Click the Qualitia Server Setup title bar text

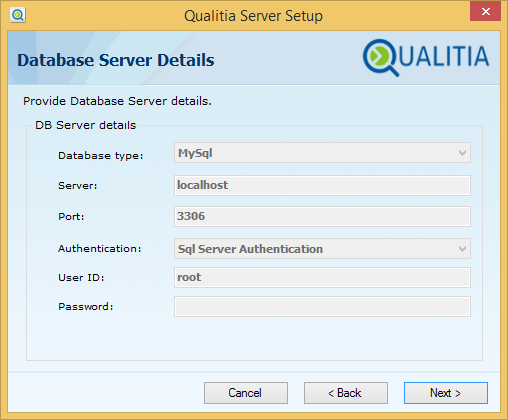(253, 16)
